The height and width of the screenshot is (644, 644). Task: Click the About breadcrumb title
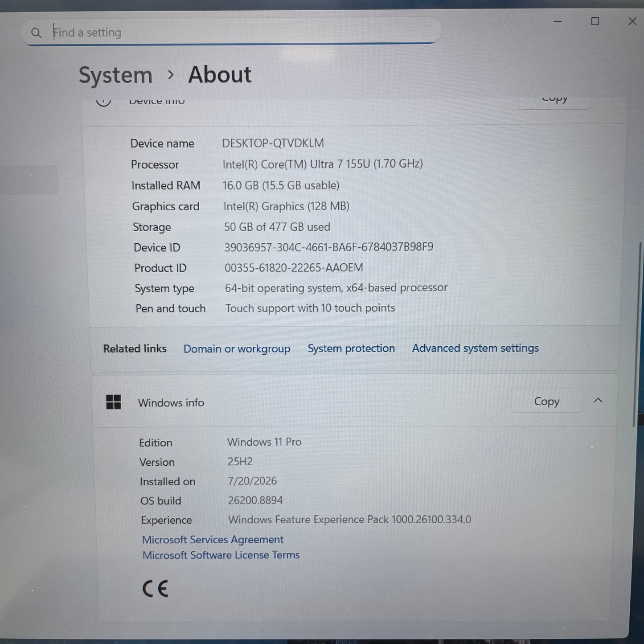220,74
